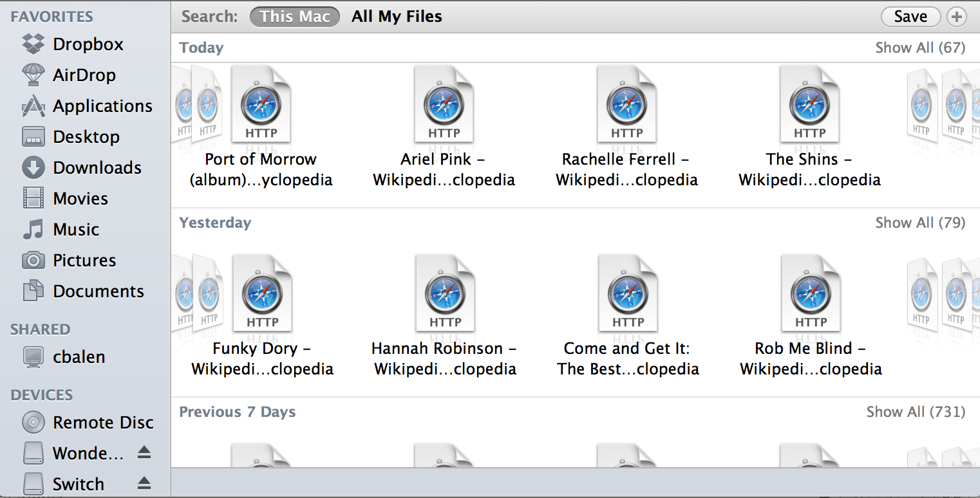The height and width of the screenshot is (498, 980).
Task: Click 'Hannah Robinson – Wikipedi...clopedia' file name
Action: coord(445,358)
